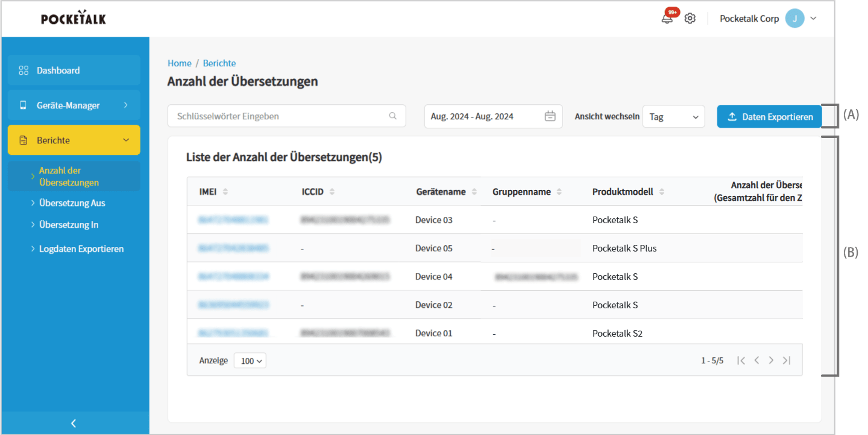This screenshot has height=435, width=868.
Task: Click the Übersetzung In chevron
Action: 33,224
